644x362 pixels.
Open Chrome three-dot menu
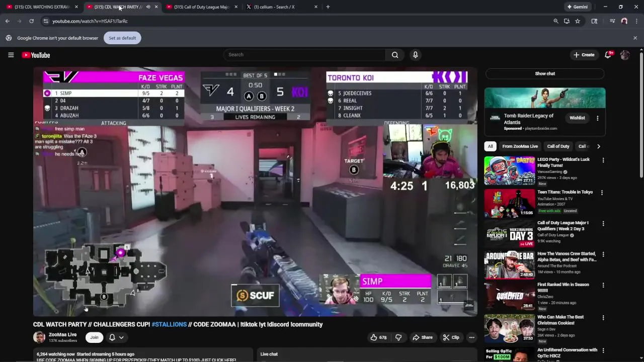(x=636, y=21)
